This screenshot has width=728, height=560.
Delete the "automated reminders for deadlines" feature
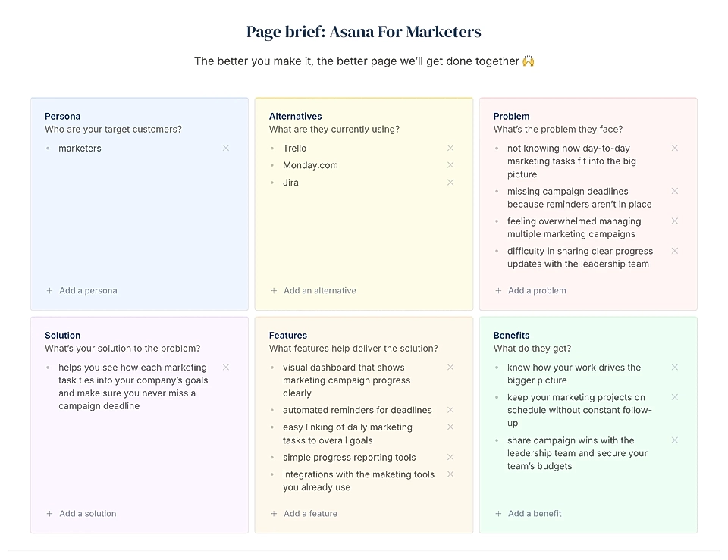click(450, 410)
